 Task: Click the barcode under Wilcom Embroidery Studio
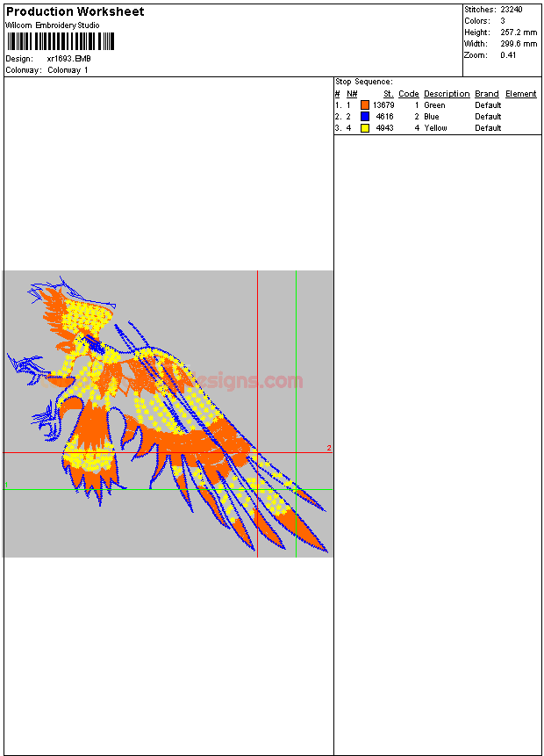click(61, 41)
